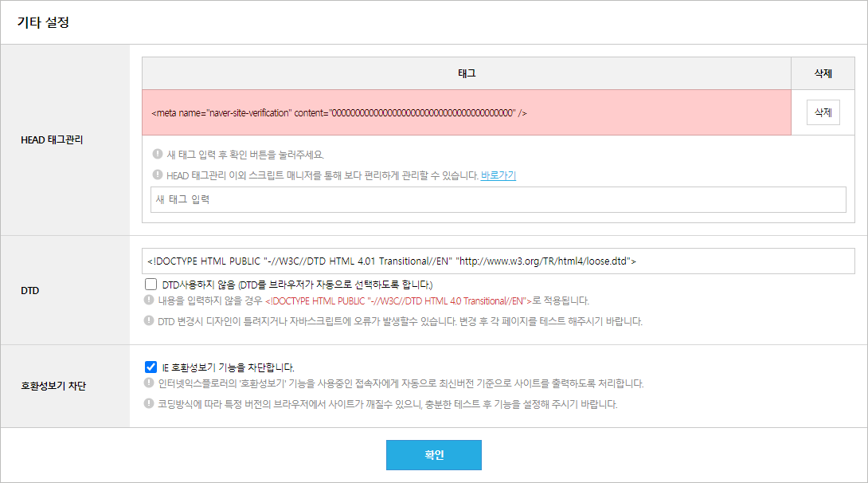Click the 태그 column header
This screenshot has width=868, height=483.
467,73
